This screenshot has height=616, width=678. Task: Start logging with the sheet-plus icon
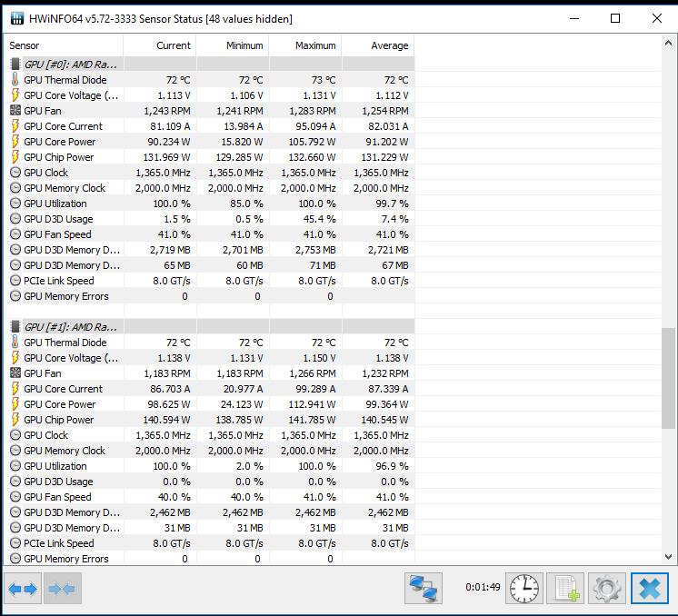pos(565,589)
